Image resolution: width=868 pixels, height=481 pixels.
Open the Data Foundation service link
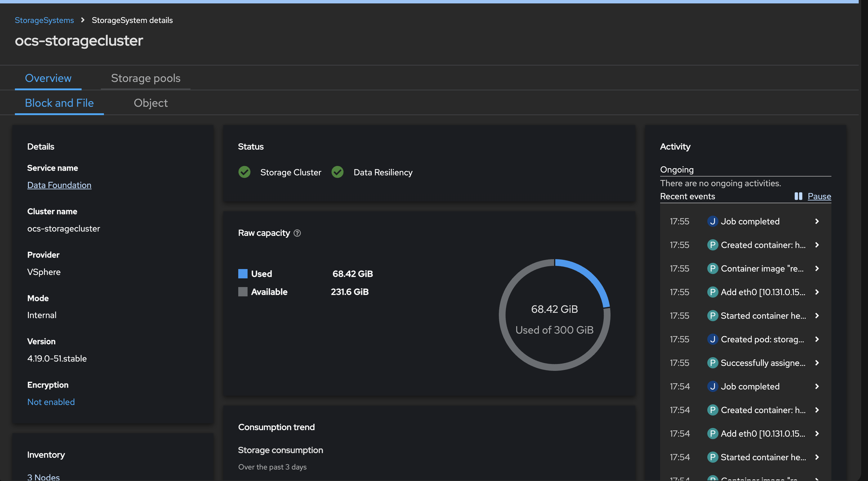click(59, 185)
